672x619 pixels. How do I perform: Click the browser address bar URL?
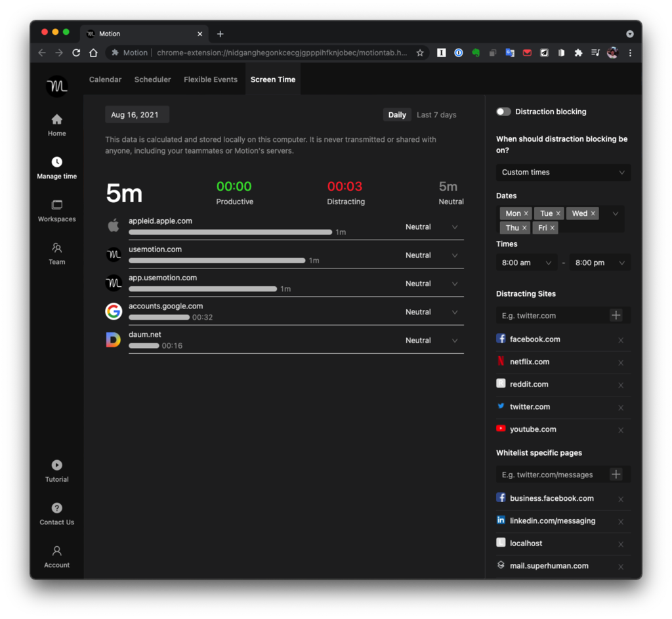point(282,53)
